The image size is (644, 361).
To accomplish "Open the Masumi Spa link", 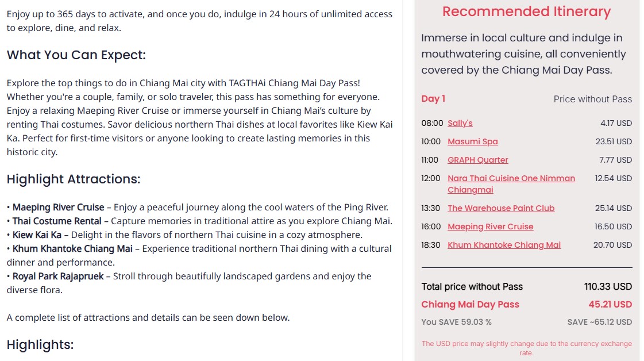I will click(473, 141).
